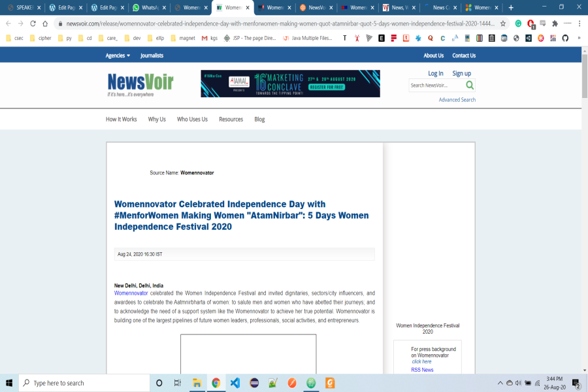Viewport: 588px width, 392px height.
Task: Click the green search magnifier icon
Action: (x=469, y=85)
